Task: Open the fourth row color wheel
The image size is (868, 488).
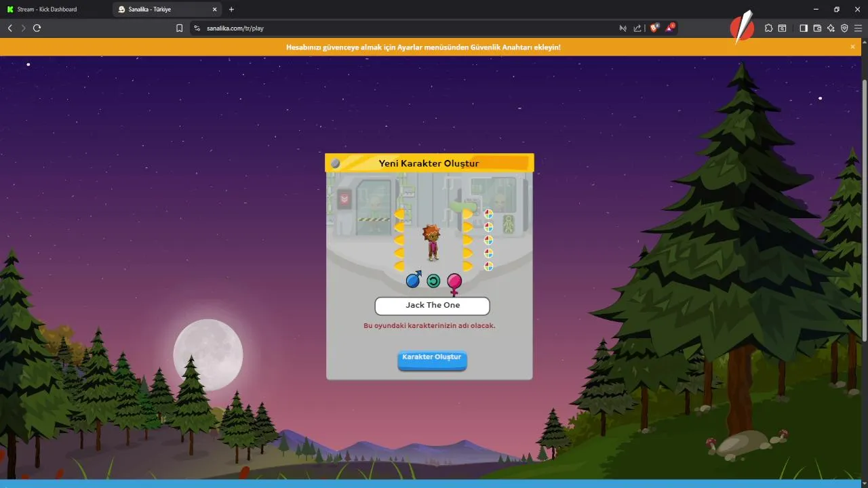Action: click(488, 253)
